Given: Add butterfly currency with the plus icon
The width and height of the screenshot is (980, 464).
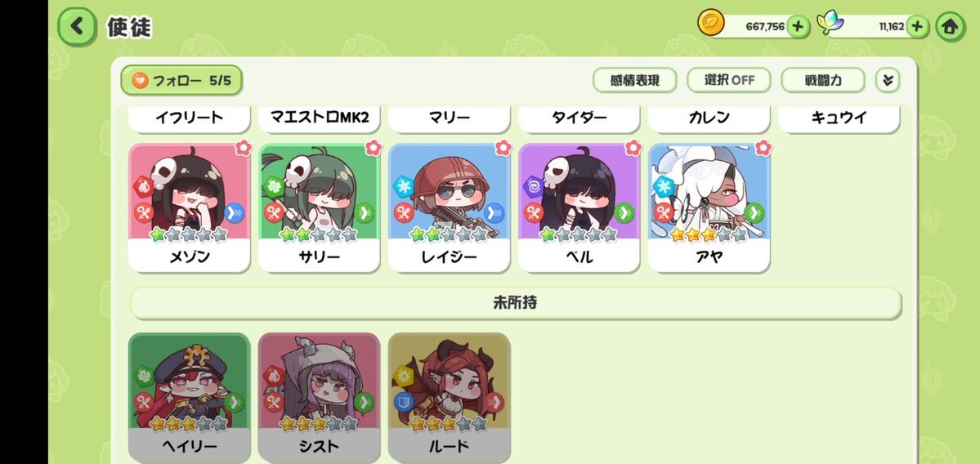Looking at the screenshot, I should coord(917,27).
